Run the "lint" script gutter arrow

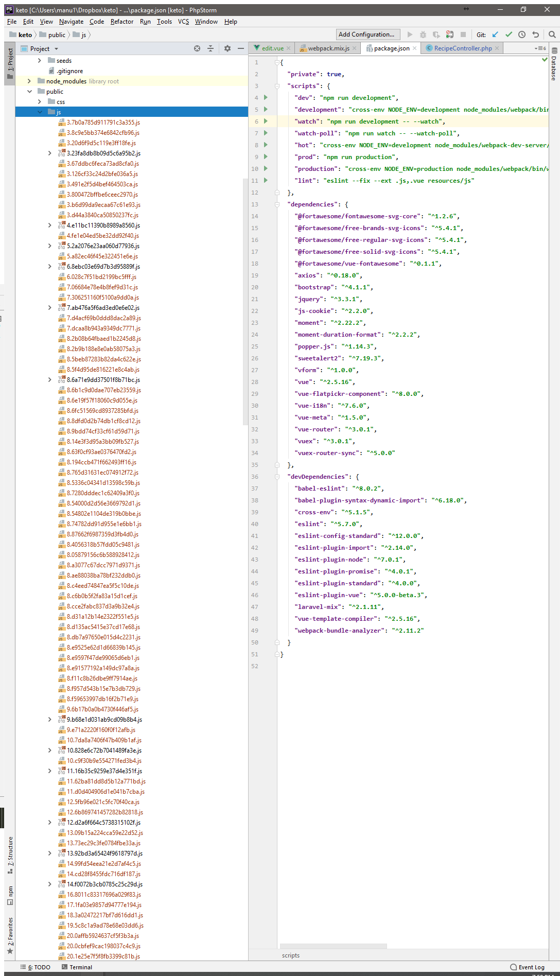(266, 180)
